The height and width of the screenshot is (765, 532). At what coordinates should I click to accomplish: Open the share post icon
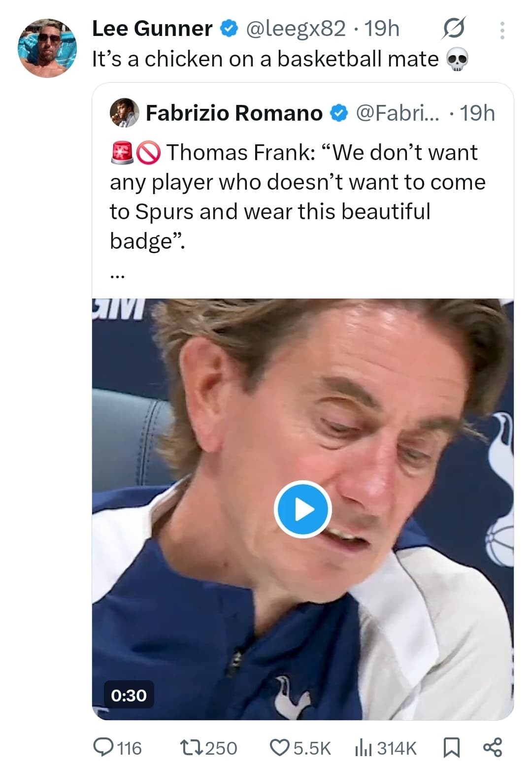point(493,747)
